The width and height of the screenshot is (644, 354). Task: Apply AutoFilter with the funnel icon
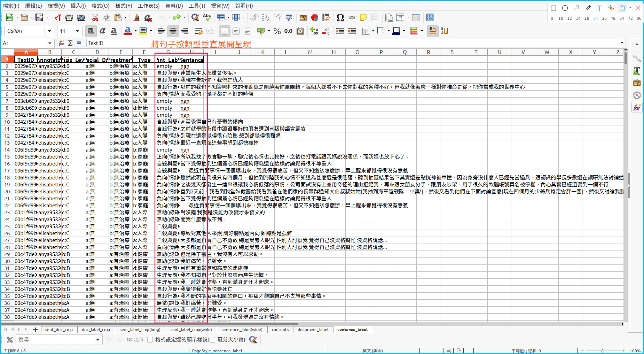[289, 17]
